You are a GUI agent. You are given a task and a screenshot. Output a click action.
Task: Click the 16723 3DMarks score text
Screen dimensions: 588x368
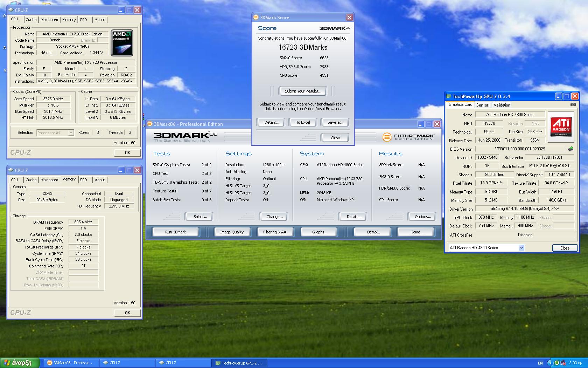pyautogui.click(x=303, y=47)
